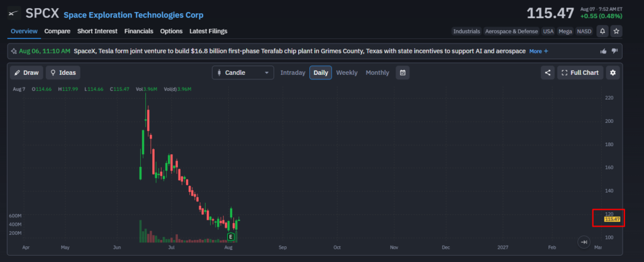Open chart settings gear icon
Image resolution: width=644 pixels, height=262 pixels.
click(x=613, y=73)
